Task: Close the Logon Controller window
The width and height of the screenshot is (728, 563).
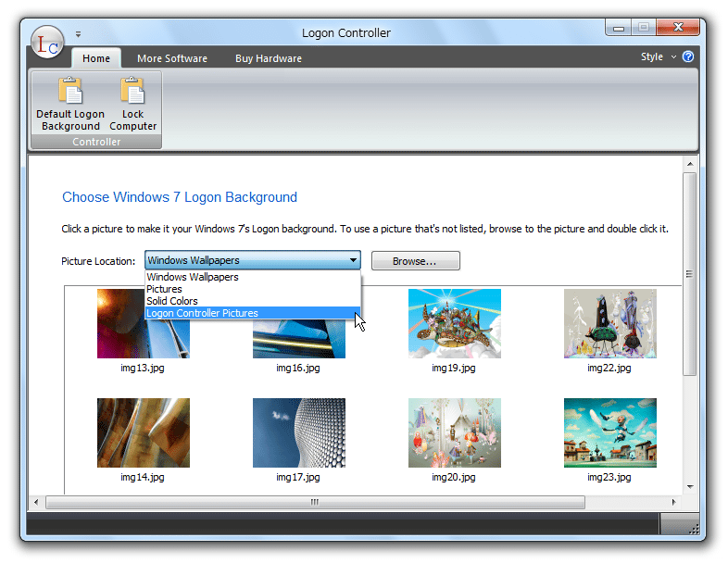Action: tap(678, 28)
